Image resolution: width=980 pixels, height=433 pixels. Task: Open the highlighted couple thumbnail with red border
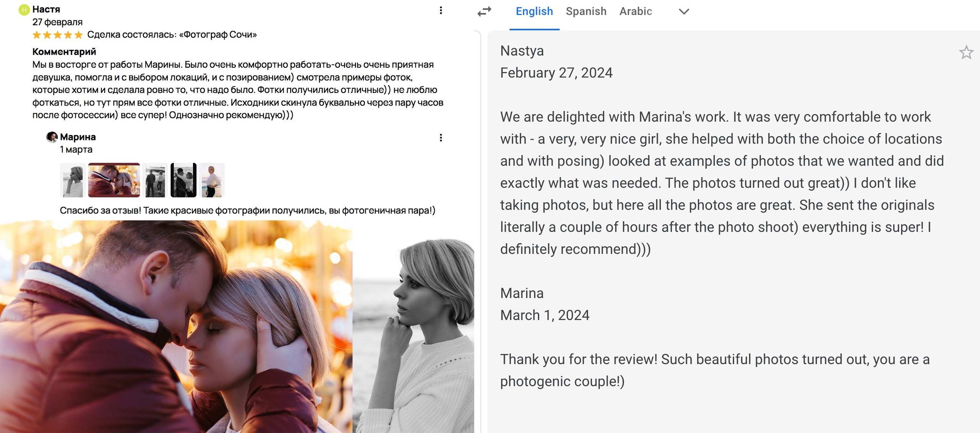(x=114, y=180)
